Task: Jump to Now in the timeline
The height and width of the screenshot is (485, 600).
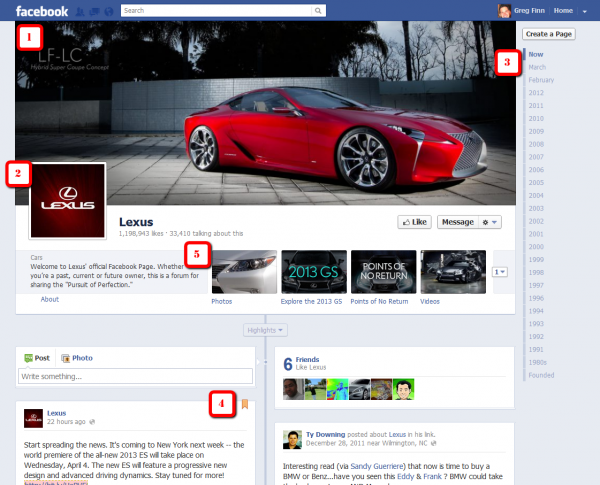Action: coord(536,54)
